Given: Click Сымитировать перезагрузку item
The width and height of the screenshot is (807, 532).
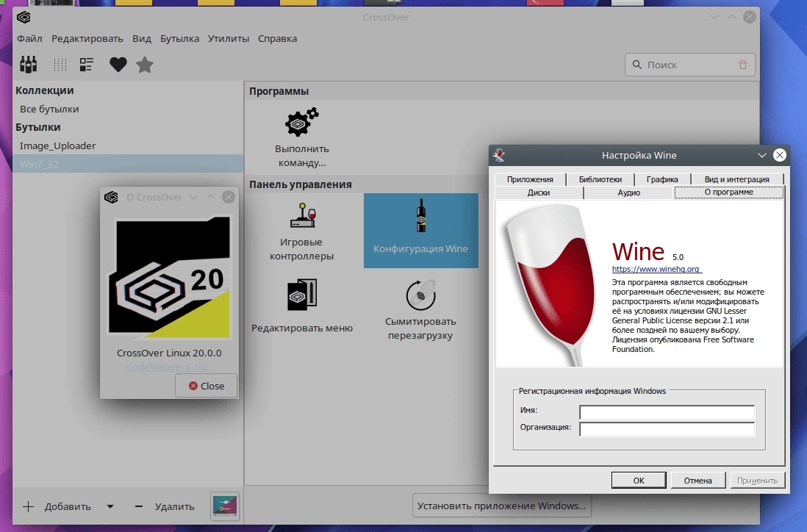Looking at the screenshot, I should (x=420, y=310).
